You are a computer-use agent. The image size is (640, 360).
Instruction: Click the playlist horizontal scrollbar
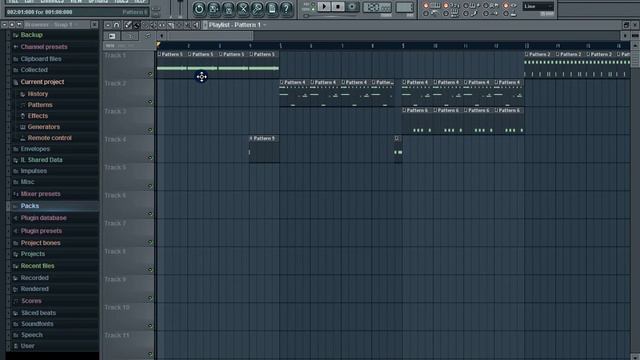[210, 36]
